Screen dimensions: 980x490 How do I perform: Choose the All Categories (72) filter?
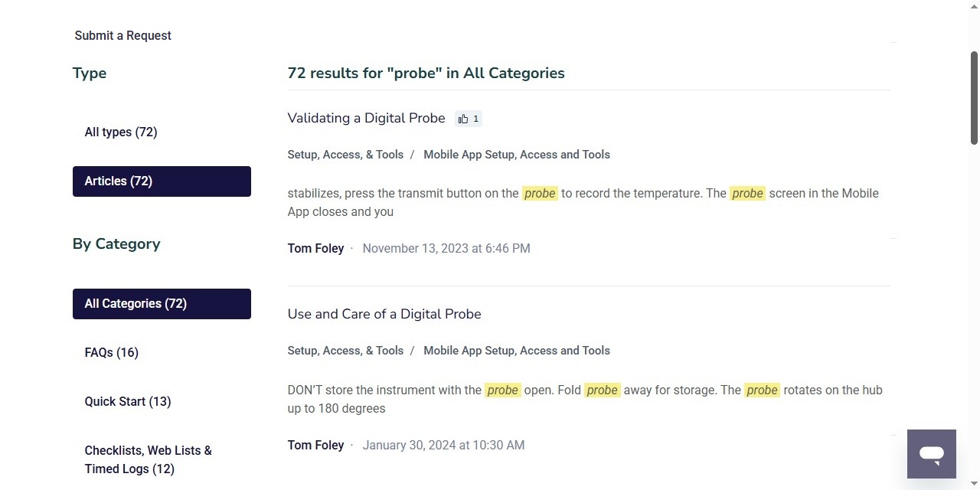coord(162,304)
